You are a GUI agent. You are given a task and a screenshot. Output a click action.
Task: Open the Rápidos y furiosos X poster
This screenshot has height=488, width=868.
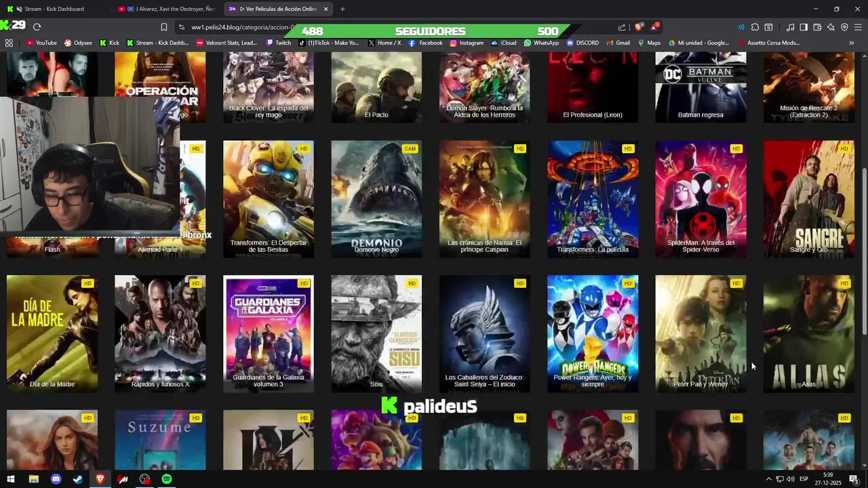pos(160,333)
